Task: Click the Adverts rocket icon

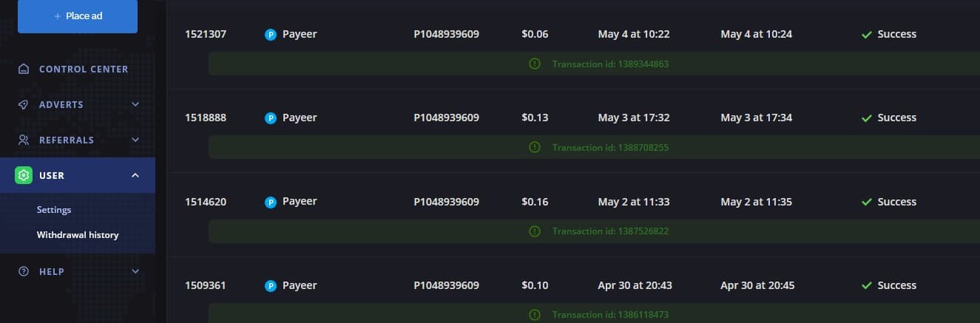Action: pos(24,105)
